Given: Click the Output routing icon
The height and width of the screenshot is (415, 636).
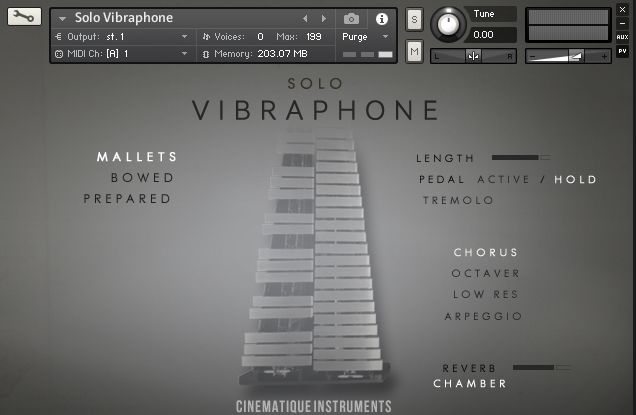Looking at the screenshot, I should [x=58, y=37].
